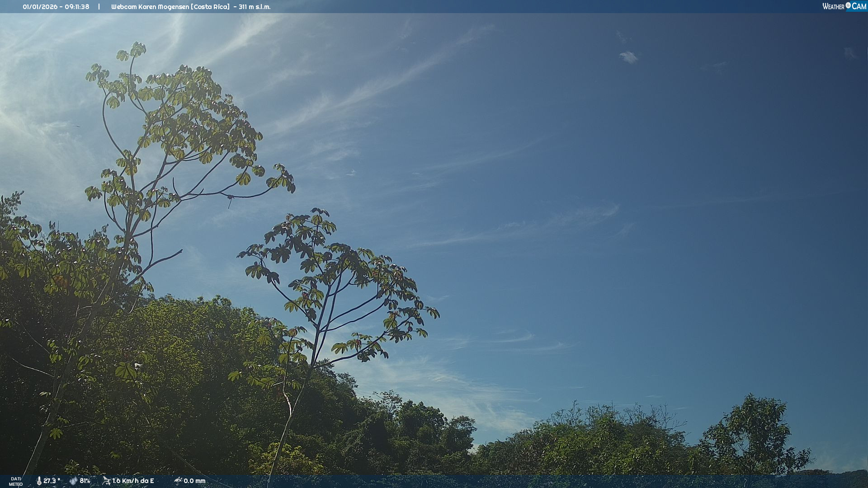Image resolution: width=868 pixels, height=488 pixels.
Task: Click the Webcam Karen Mogensen title
Action: (150, 7)
